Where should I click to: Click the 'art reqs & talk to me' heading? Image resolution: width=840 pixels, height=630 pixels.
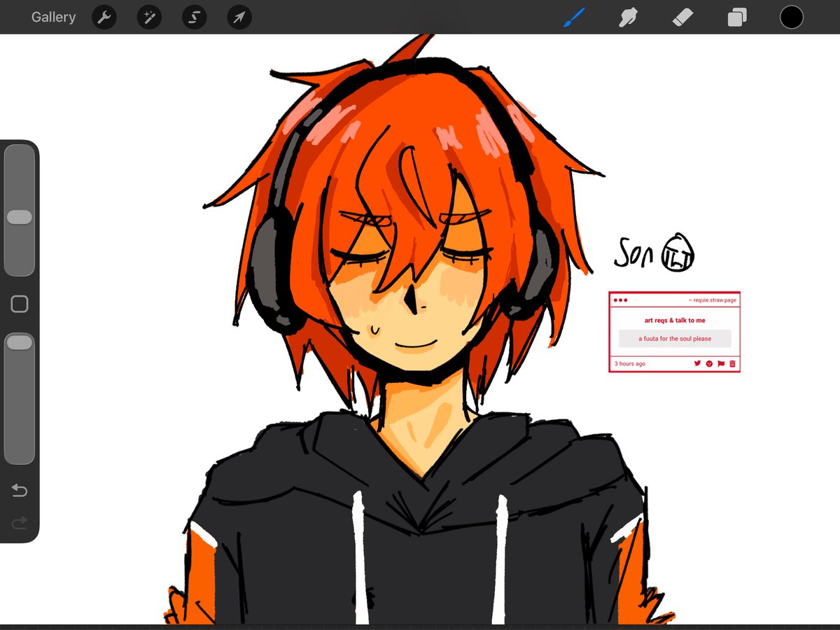pyautogui.click(x=675, y=321)
